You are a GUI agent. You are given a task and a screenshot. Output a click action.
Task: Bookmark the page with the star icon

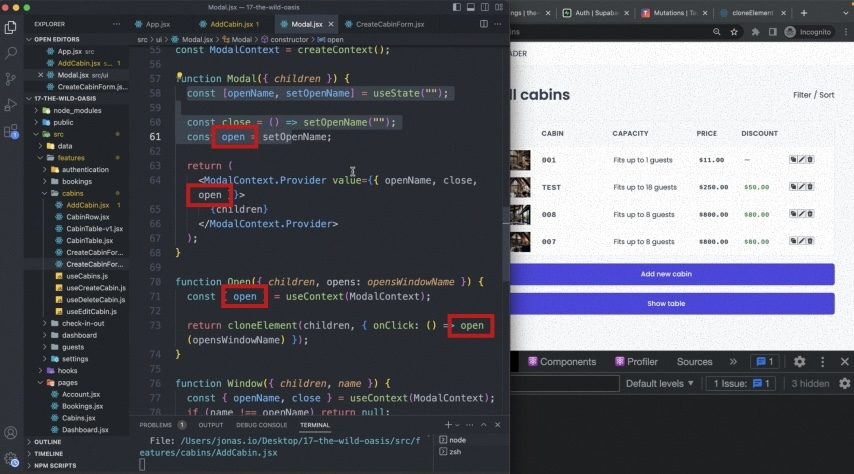tap(736, 32)
